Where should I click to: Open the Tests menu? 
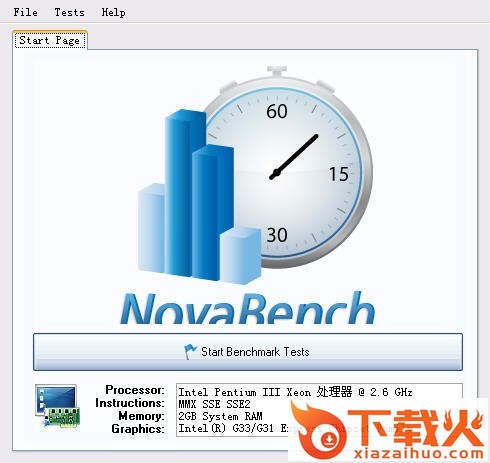point(69,12)
